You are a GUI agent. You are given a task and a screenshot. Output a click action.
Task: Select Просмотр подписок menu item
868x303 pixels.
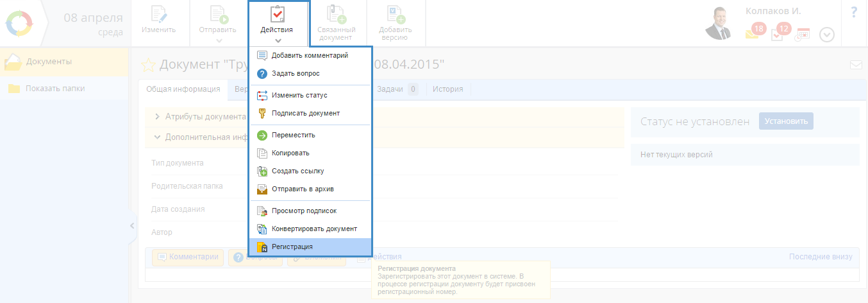(310, 211)
